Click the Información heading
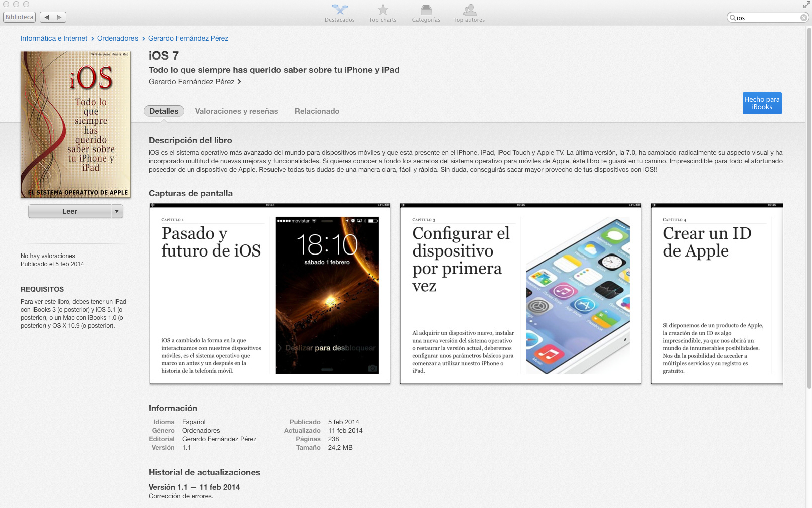This screenshot has height=508, width=812. click(173, 408)
